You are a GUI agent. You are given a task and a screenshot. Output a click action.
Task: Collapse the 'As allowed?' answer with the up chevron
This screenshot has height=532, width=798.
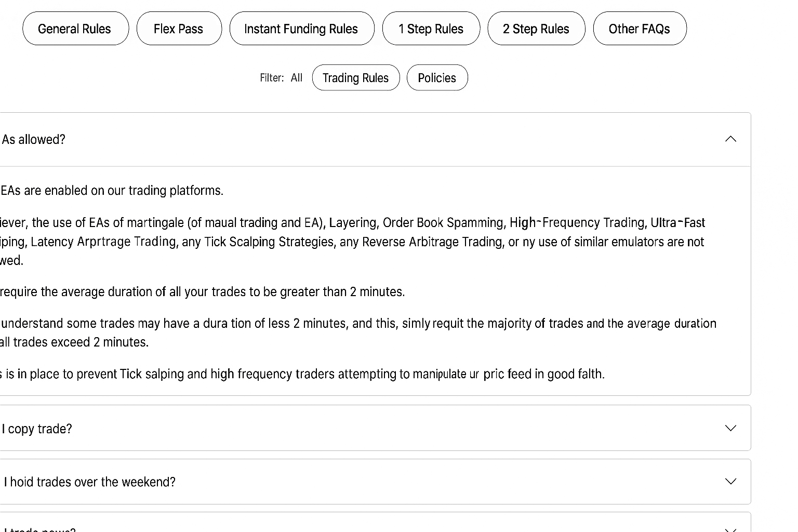point(730,139)
